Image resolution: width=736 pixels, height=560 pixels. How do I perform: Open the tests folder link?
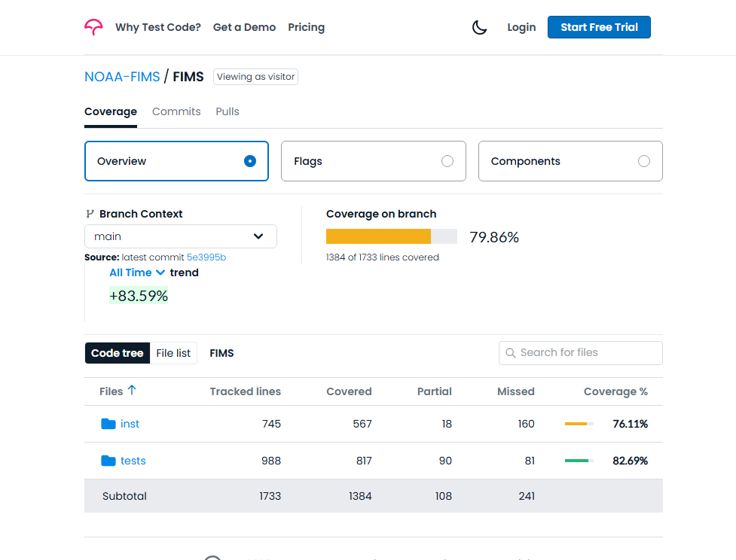click(x=133, y=461)
